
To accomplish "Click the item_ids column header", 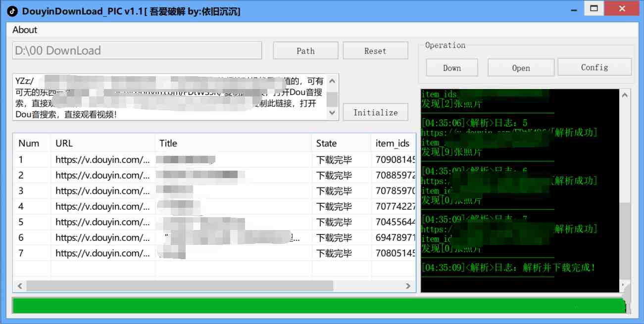I will click(x=394, y=143).
